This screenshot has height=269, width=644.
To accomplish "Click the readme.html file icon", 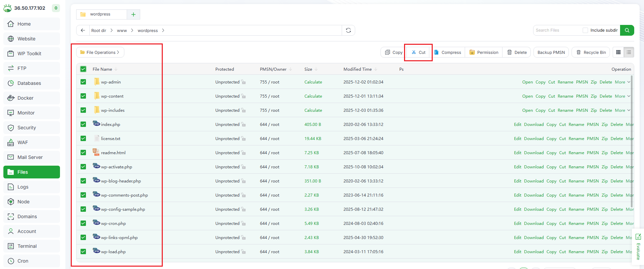I will 96,152.
